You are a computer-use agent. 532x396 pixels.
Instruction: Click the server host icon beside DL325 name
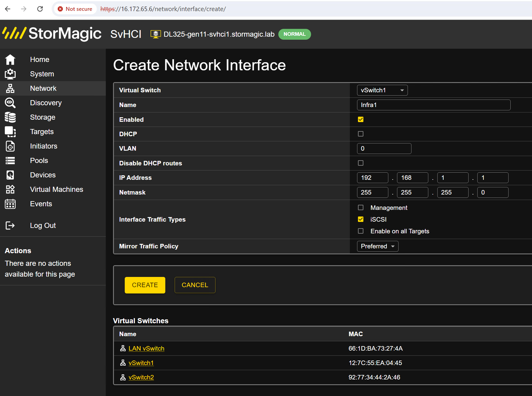[155, 34]
